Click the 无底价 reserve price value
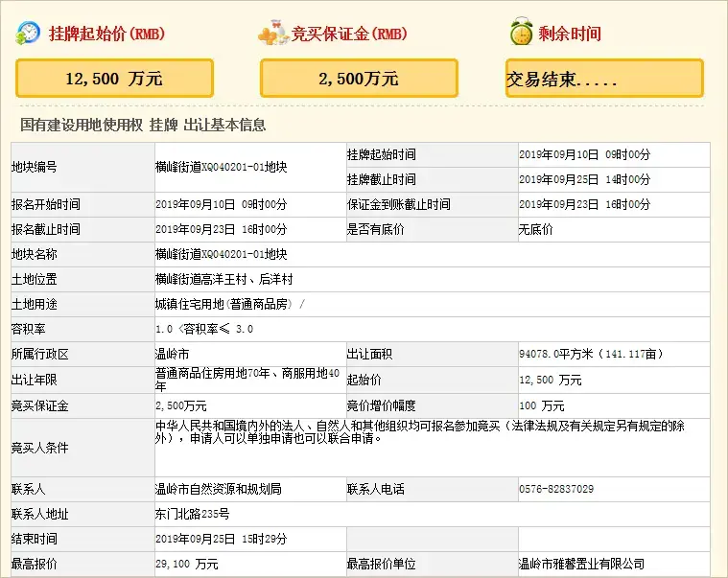 coord(535,229)
